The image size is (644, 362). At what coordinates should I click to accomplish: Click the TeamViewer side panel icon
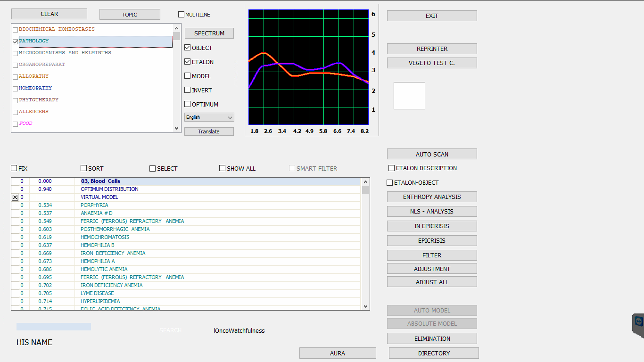coord(639,322)
